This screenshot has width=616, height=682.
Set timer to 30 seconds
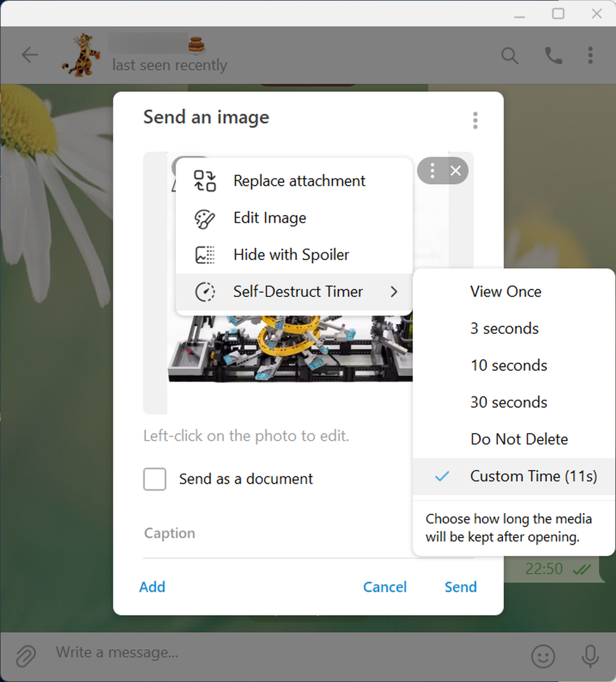509,402
